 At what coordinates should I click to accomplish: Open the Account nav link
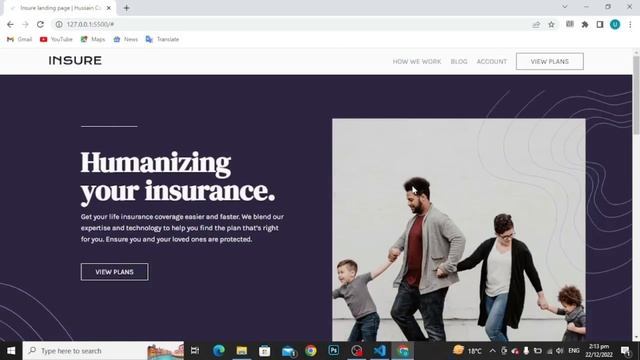pos(491,62)
